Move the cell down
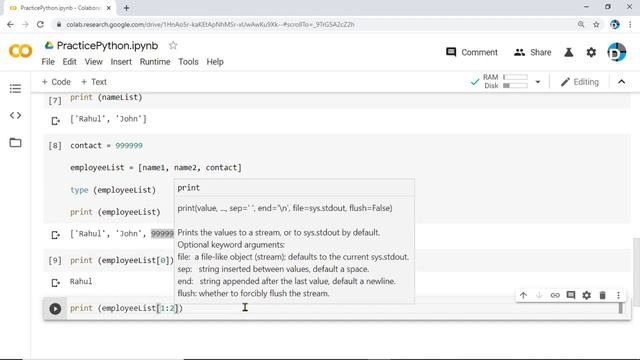640x360 pixels. click(539, 295)
